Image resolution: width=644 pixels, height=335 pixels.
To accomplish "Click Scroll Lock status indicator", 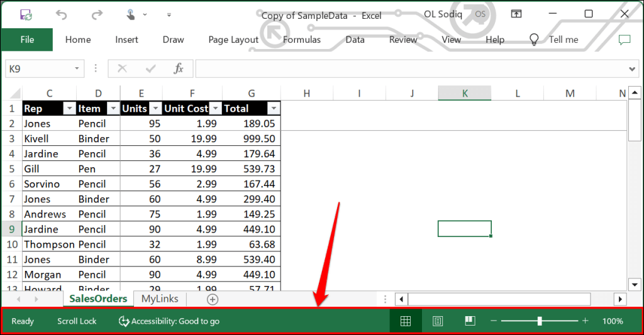I will pos(77,321).
